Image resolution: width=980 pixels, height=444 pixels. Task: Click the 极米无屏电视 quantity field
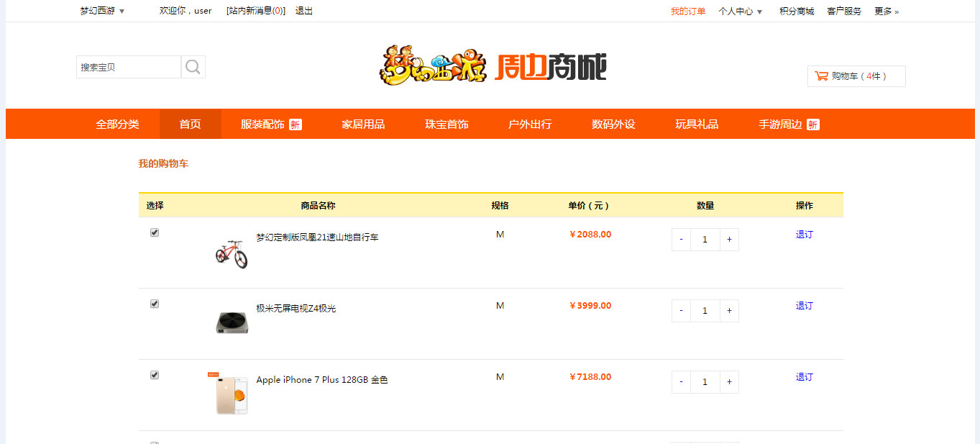pos(705,311)
